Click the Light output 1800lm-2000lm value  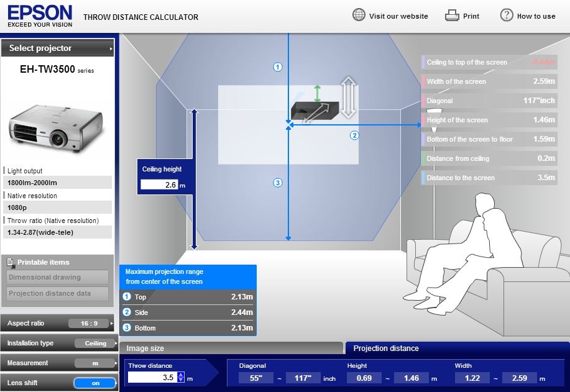57,183
